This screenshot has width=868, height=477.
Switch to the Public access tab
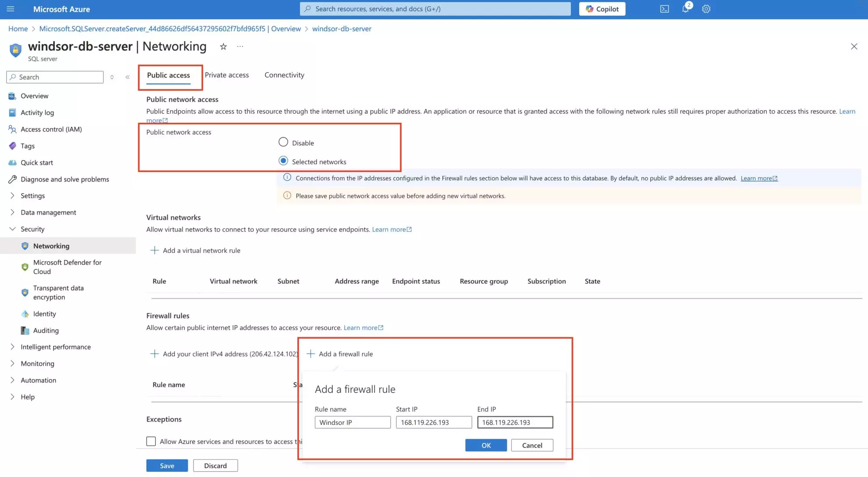[168, 75]
